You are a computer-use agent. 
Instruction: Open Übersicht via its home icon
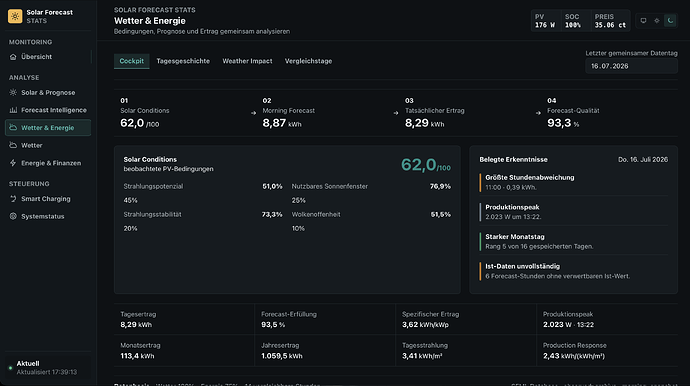click(13, 57)
